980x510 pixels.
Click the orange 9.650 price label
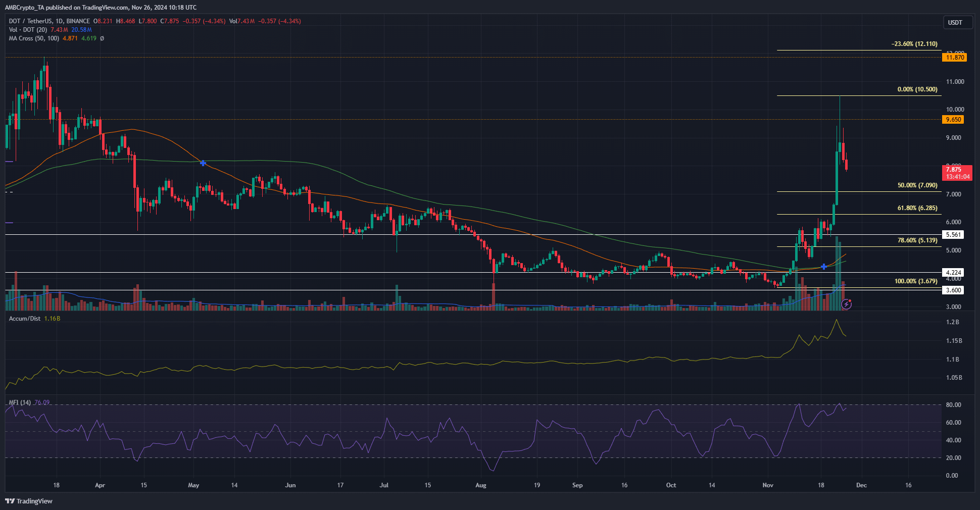[953, 120]
